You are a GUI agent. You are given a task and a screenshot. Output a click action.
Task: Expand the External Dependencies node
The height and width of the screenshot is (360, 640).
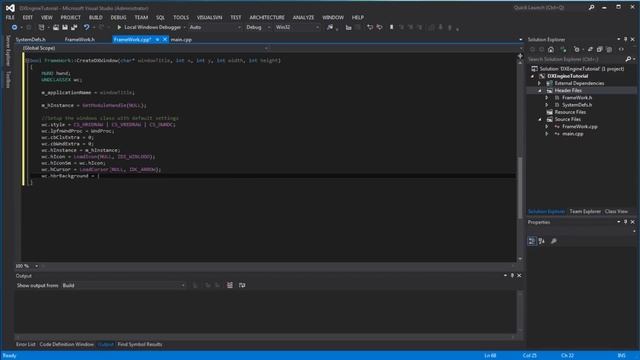[x=540, y=83]
